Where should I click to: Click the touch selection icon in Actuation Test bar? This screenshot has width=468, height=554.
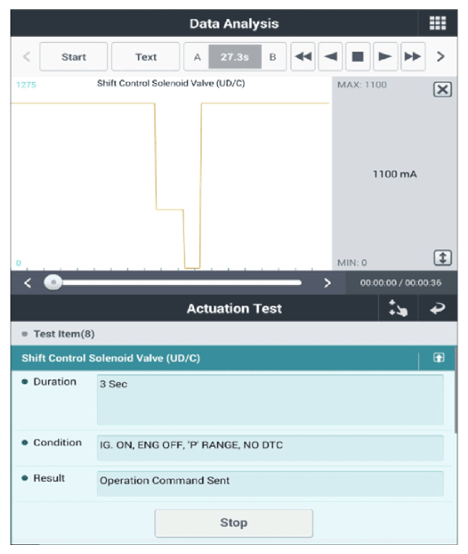398,308
